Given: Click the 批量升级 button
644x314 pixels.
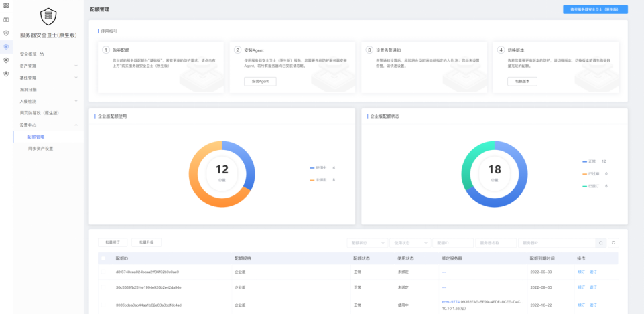Looking at the screenshot, I should (146, 242).
